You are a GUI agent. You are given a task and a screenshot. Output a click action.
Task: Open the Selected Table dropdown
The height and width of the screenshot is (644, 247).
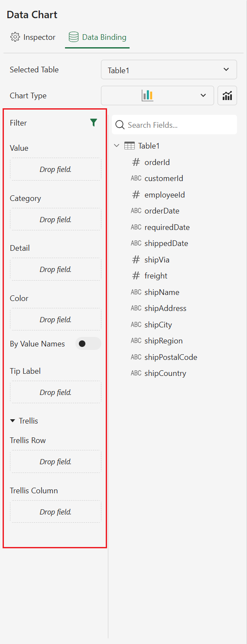(x=169, y=70)
